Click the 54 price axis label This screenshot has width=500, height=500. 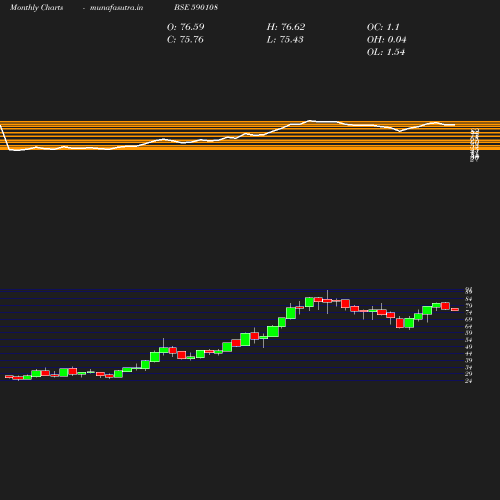pos(469,340)
